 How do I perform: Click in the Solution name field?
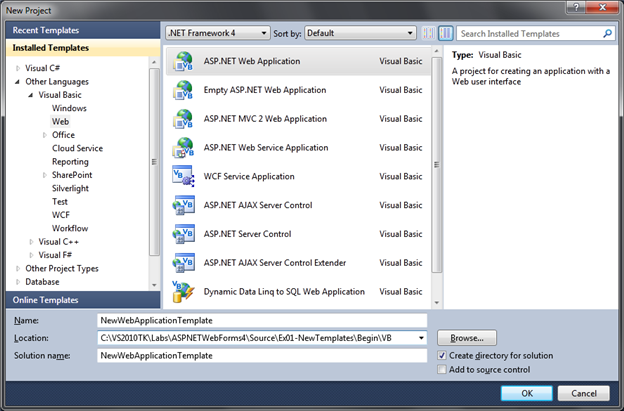click(x=262, y=356)
